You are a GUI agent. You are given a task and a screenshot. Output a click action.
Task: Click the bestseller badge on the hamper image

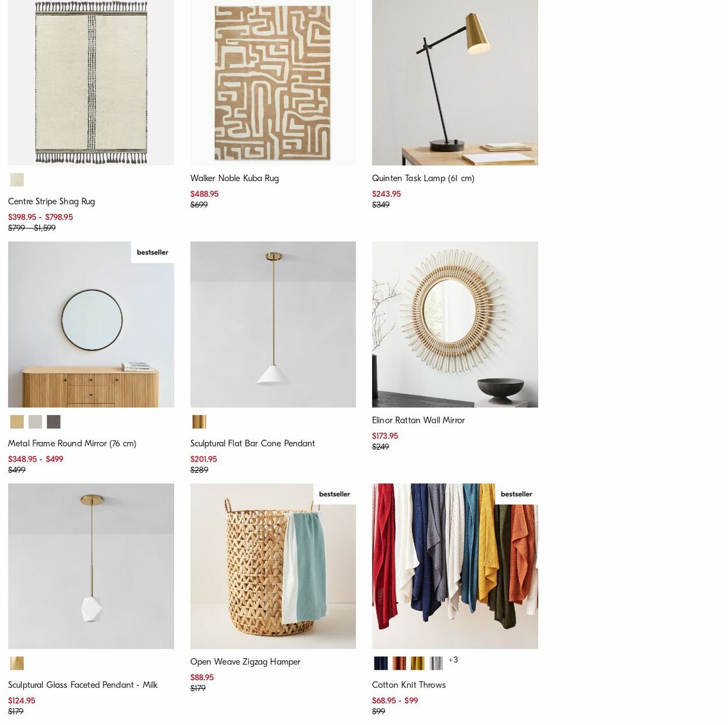click(x=334, y=494)
